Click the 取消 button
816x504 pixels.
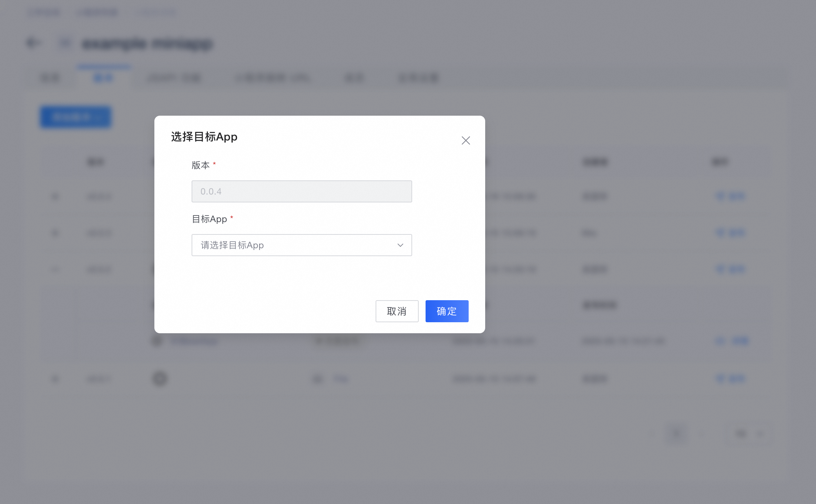click(x=397, y=311)
